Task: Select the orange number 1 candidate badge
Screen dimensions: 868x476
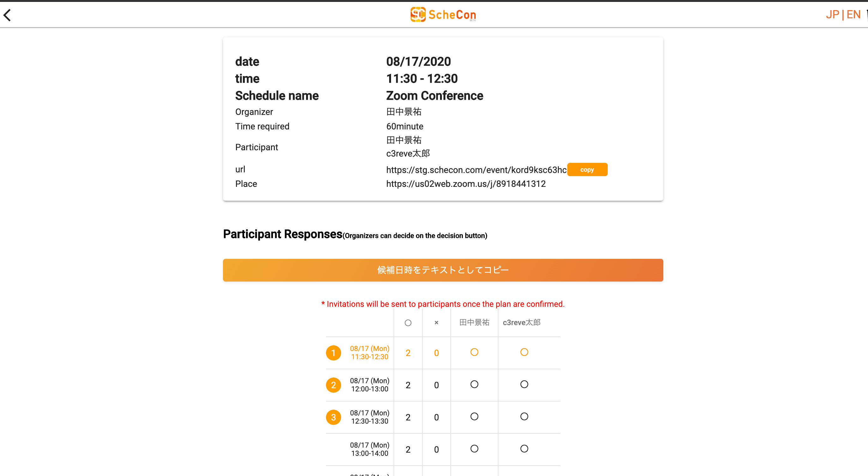Action: [333, 353]
